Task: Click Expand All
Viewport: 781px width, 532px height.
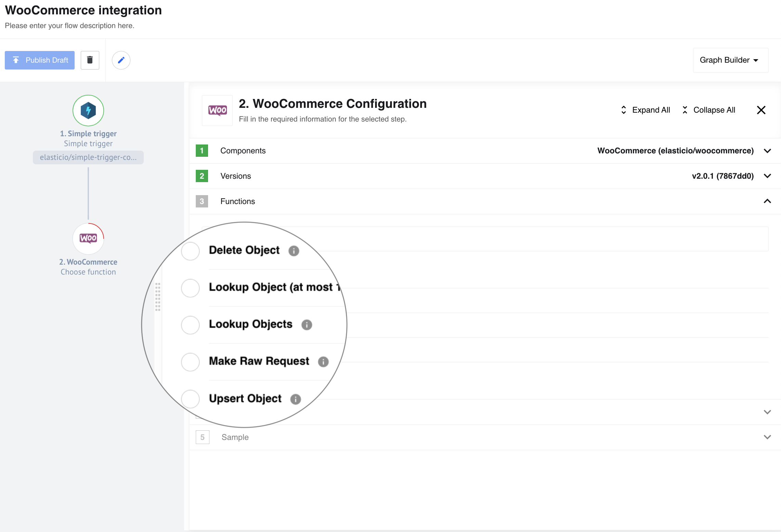Action: (x=645, y=110)
